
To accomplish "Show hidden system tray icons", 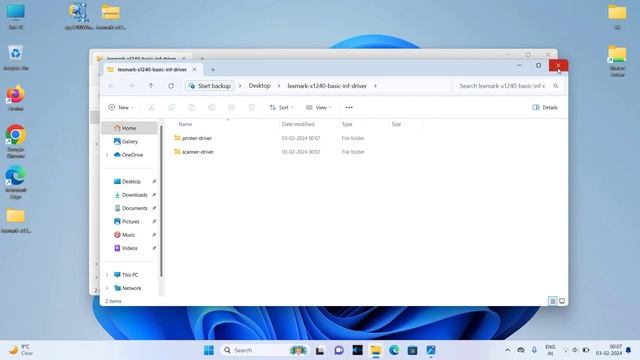I will click(507, 350).
